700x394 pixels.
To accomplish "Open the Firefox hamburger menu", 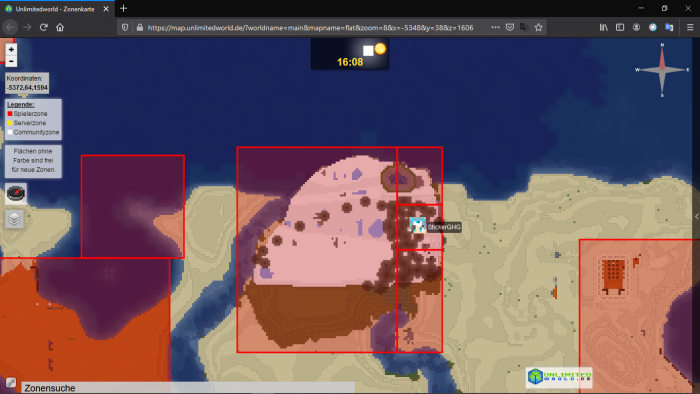I will [x=690, y=27].
